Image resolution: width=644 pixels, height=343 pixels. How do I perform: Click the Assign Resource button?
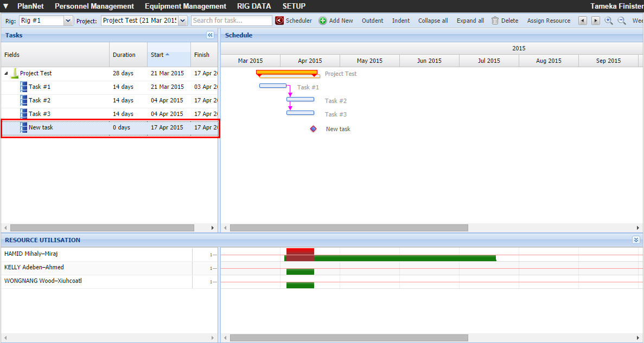pyautogui.click(x=549, y=21)
